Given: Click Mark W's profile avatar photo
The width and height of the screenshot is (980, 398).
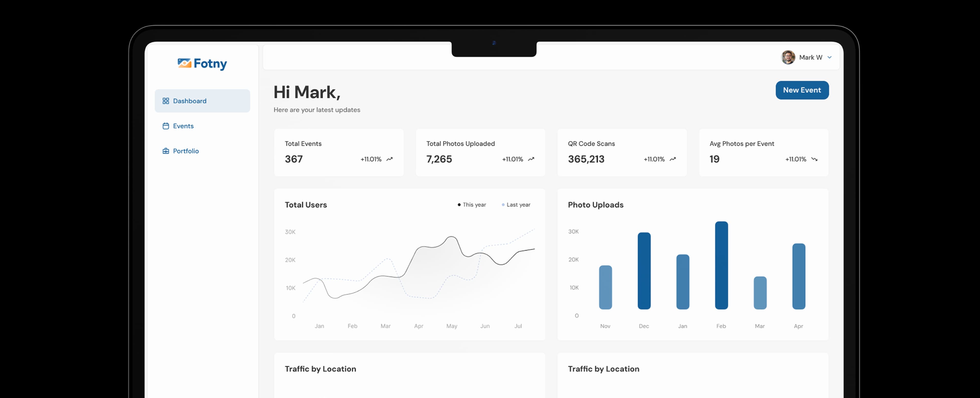Looking at the screenshot, I should tap(788, 57).
